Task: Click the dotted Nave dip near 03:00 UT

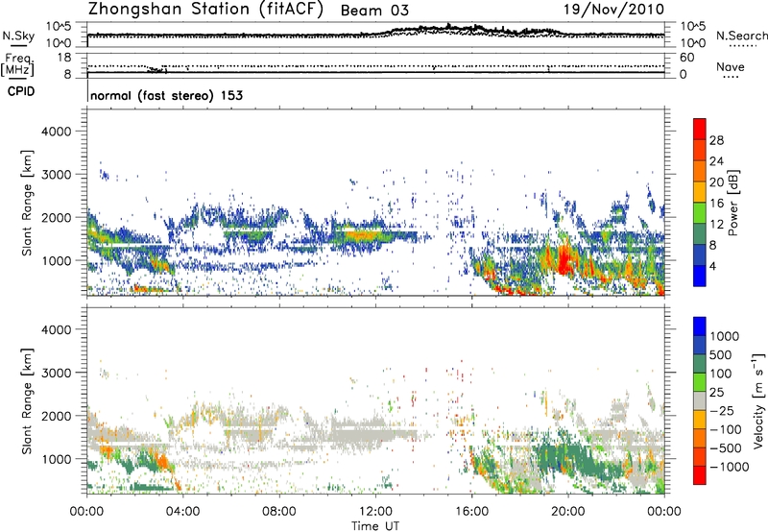Action: 156,69
